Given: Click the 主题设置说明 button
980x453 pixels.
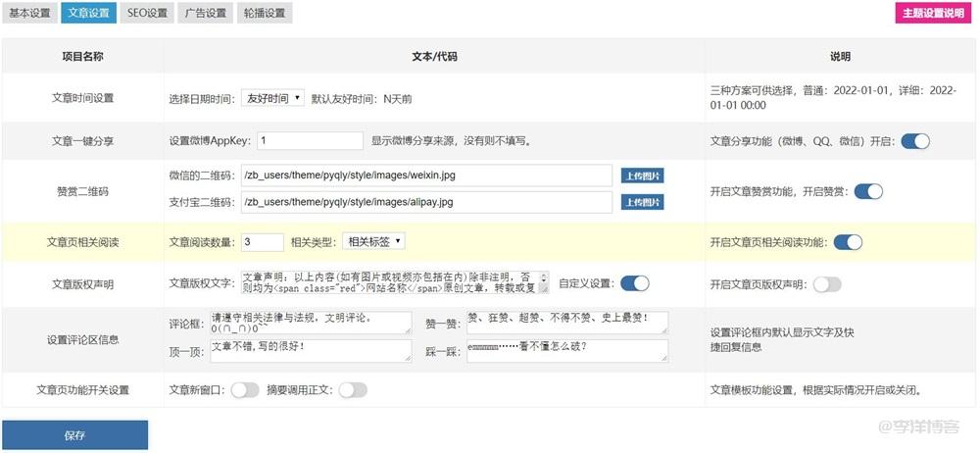Looking at the screenshot, I should coord(932,14).
